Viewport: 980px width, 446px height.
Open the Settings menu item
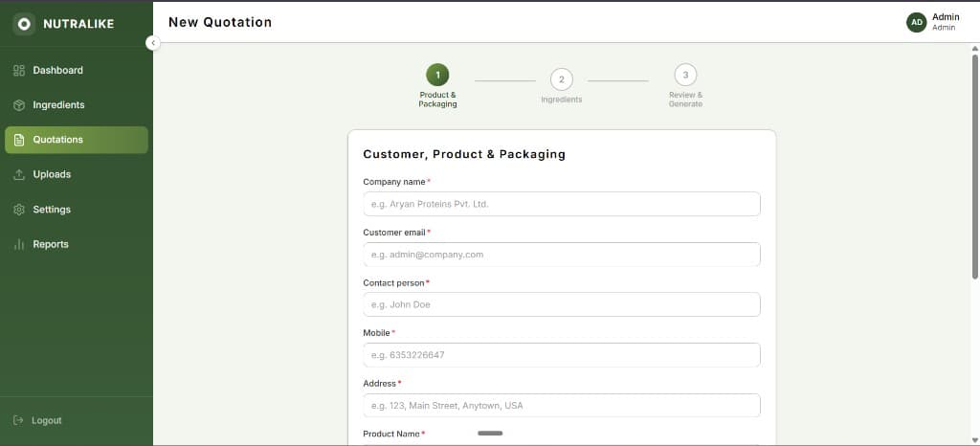coord(77,210)
